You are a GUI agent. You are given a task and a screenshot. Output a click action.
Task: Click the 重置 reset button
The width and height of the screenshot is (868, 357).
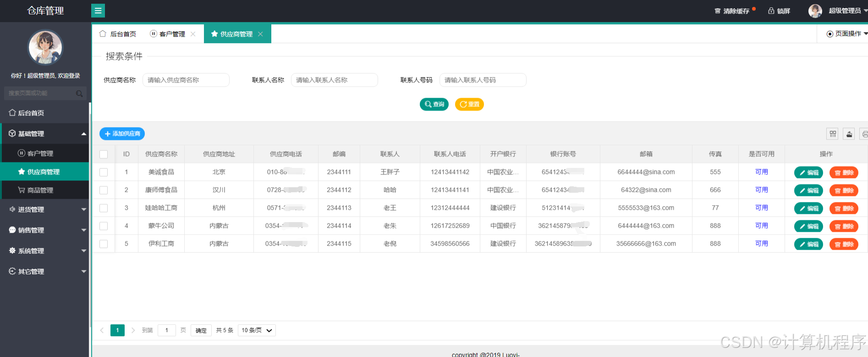point(469,104)
